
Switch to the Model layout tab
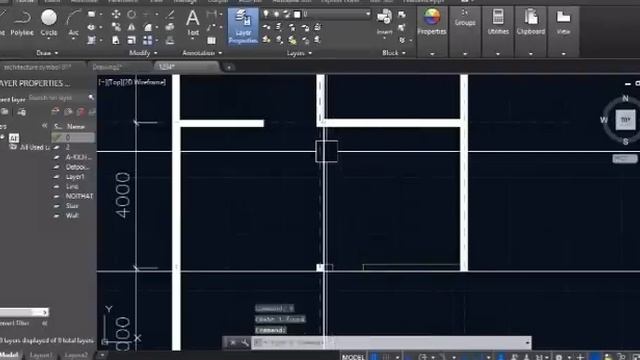coord(9,355)
